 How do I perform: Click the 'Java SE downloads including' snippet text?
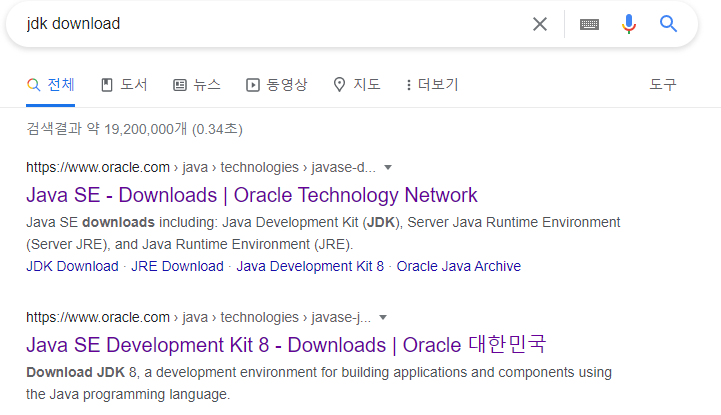pyautogui.click(x=323, y=233)
